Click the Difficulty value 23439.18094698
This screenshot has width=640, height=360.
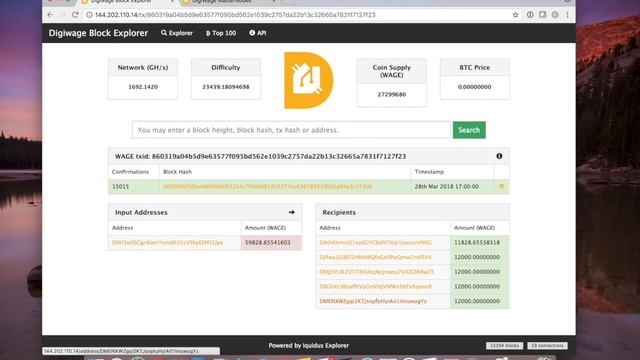click(226, 87)
